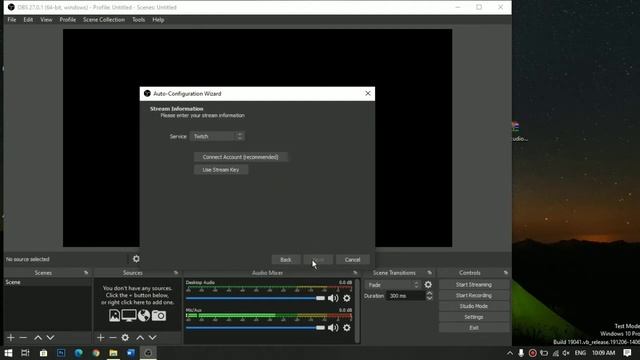This screenshot has width=640, height=360.
Task: Add a source with plus icon
Action: pos(100,338)
